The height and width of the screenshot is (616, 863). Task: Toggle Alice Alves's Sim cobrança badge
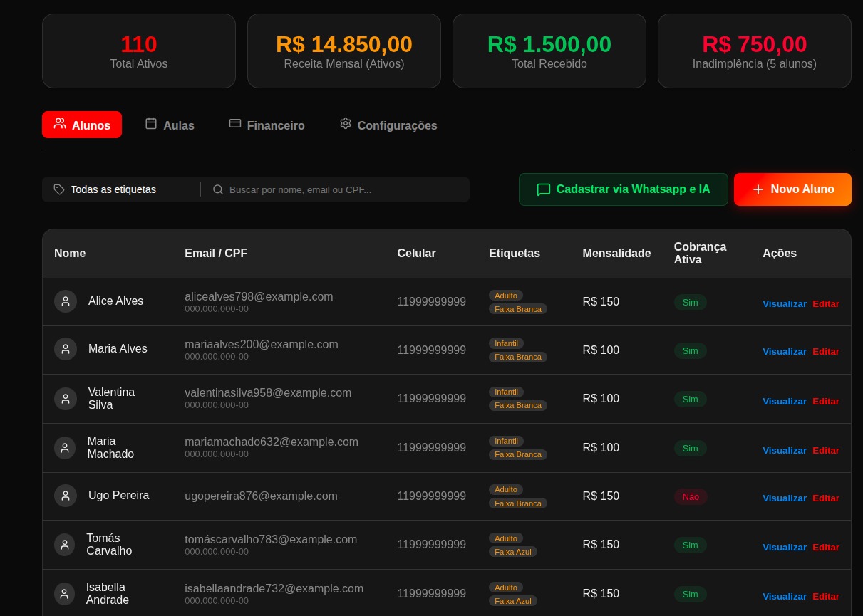pyautogui.click(x=690, y=302)
